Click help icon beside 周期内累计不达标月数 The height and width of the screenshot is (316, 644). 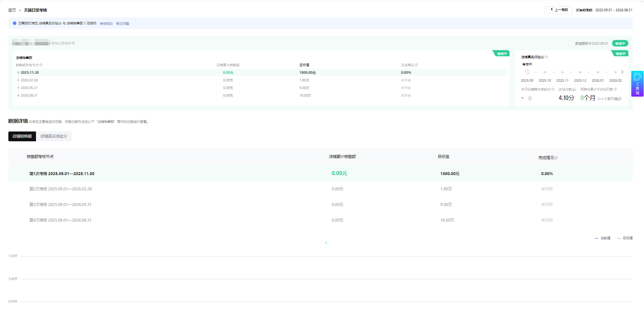click(615, 89)
